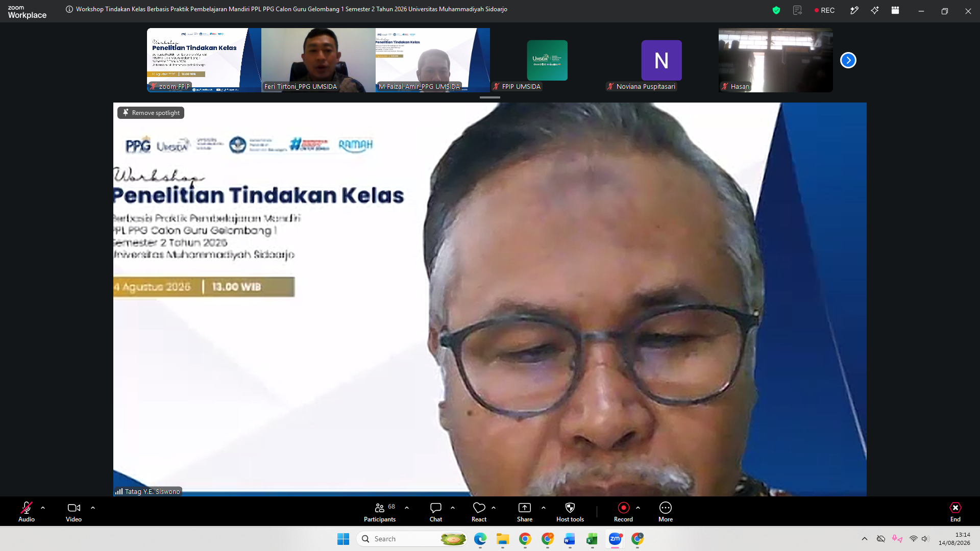Show hidden system tray icons
Viewport: 980px width, 551px height.
tap(865, 539)
